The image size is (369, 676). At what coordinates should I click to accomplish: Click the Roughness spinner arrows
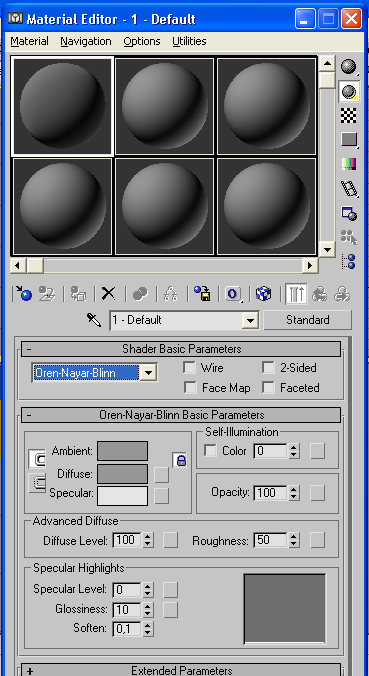point(294,540)
